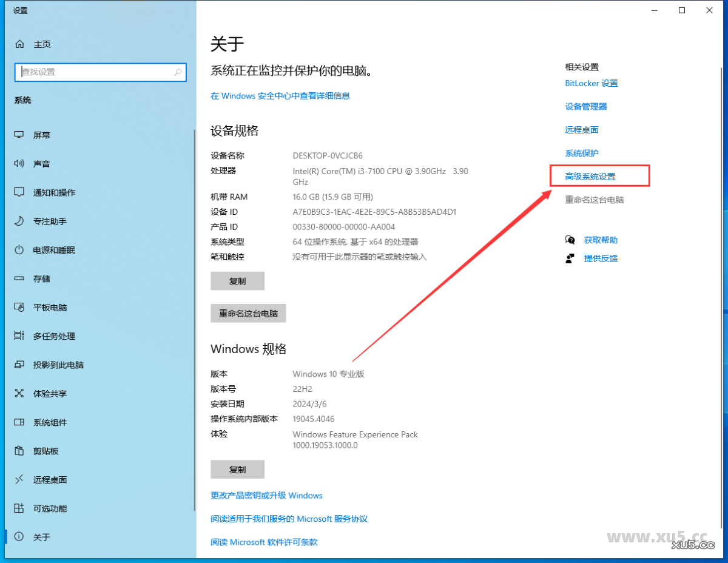Viewport: 728px width, 563px height.
Task: Open 电源和睡眠 power settings
Action: pos(53,249)
